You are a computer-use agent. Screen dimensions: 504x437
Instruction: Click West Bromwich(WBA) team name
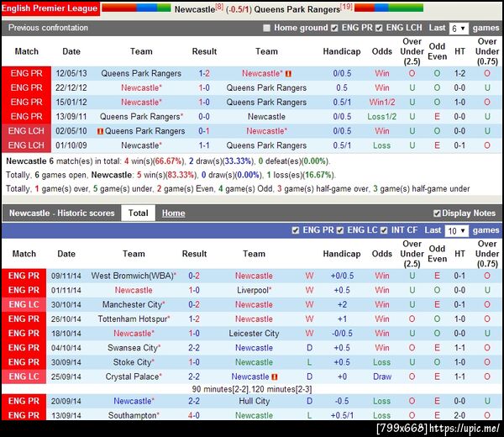click(134, 276)
